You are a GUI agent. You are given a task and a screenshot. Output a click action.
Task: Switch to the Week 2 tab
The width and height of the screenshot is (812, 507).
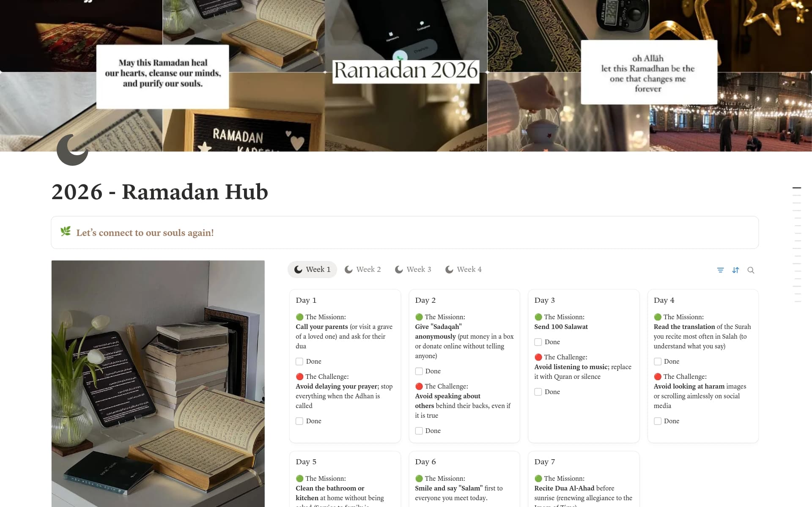pos(362,269)
